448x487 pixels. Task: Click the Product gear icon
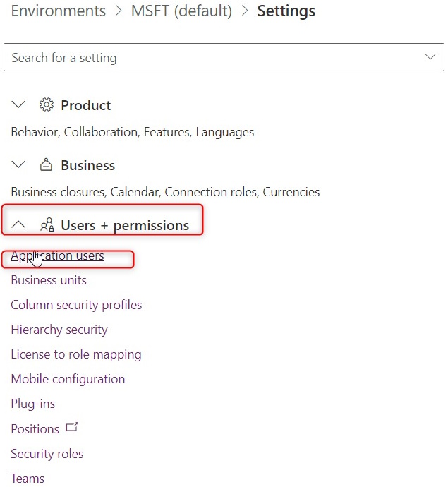click(47, 105)
